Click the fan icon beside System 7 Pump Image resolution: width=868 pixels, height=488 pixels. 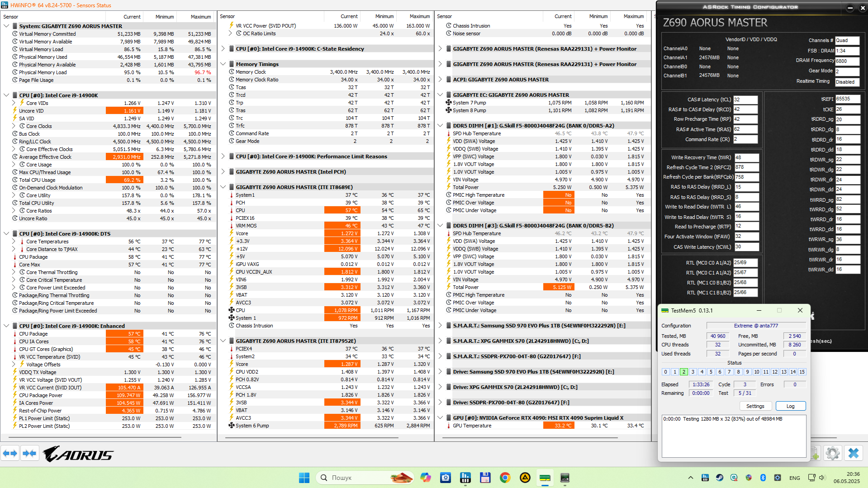449,103
